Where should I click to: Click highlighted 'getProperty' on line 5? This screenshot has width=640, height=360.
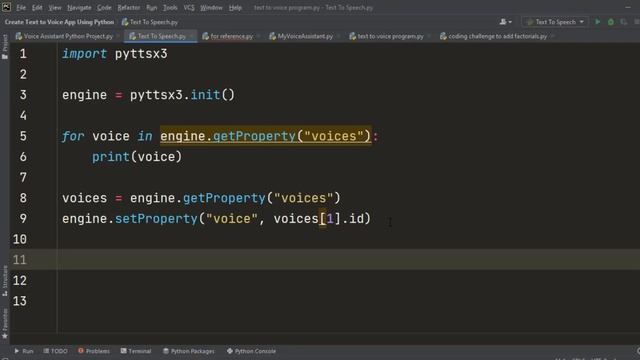tap(254, 136)
